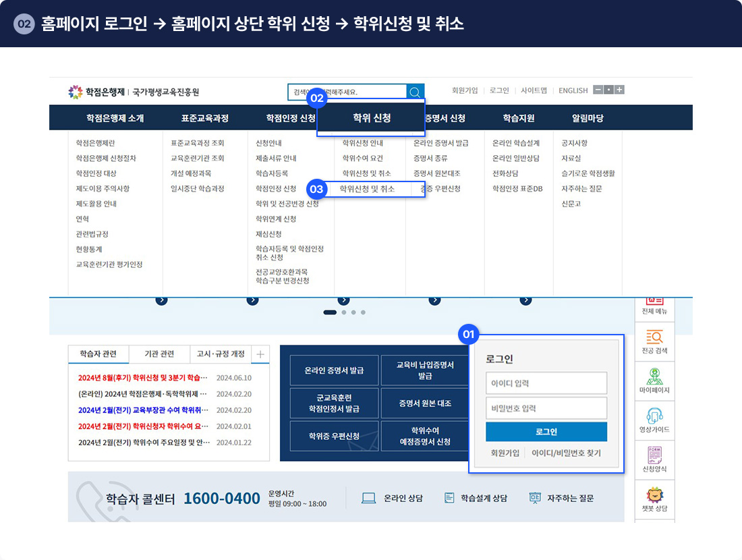Click the search magnifier icon
The image size is (742, 560).
coord(416,92)
